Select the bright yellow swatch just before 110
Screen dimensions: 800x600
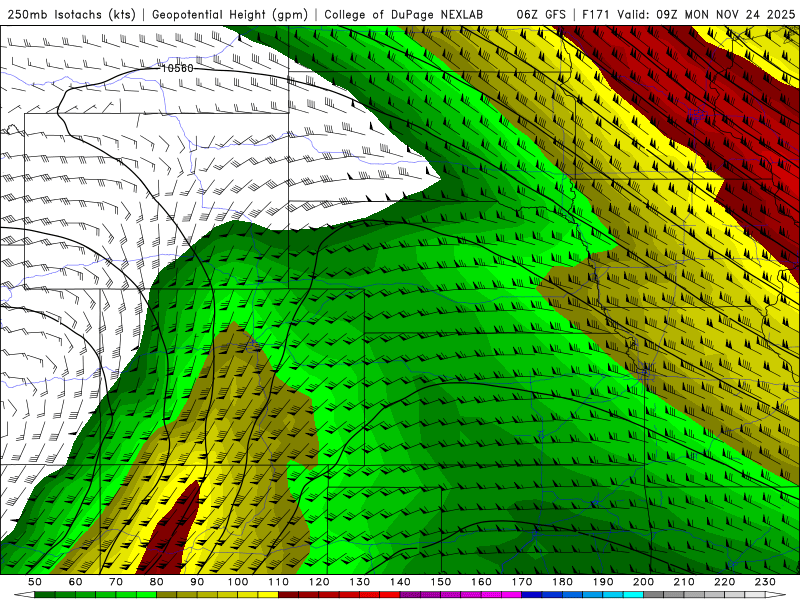point(267,595)
